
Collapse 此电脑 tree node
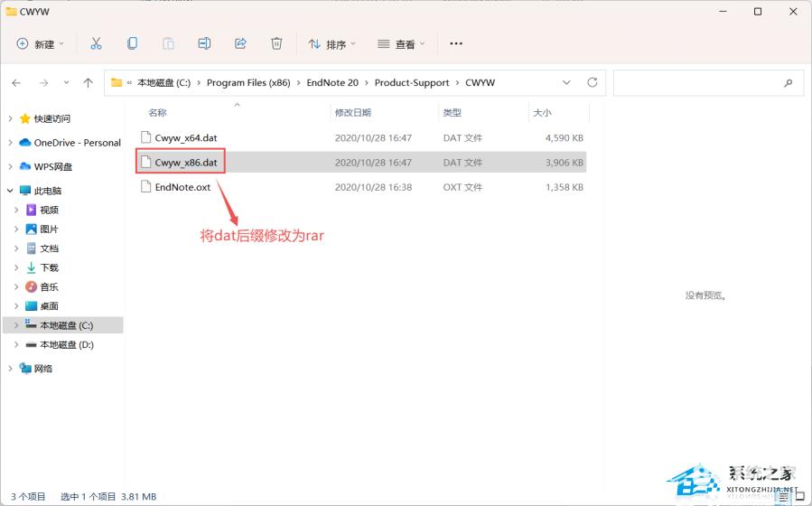coord(10,191)
